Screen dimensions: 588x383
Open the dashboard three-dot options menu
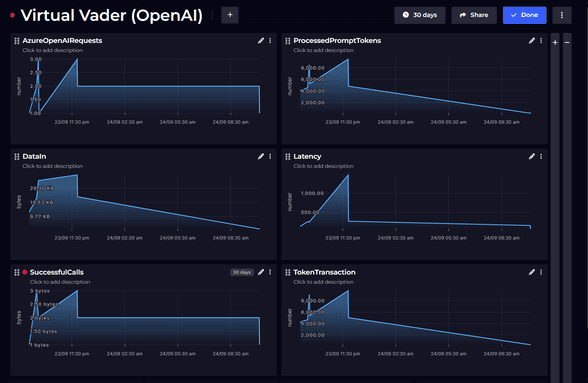pyautogui.click(x=562, y=15)
